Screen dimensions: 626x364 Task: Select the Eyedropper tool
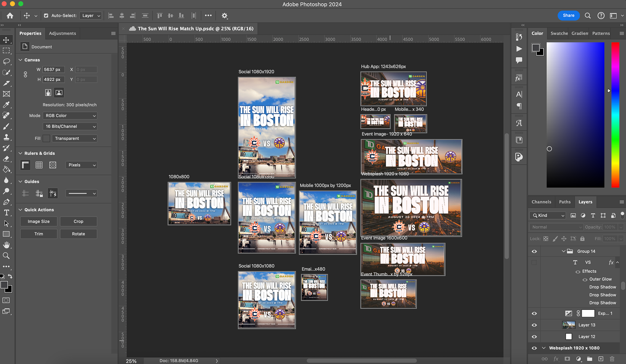pos(6,105)
